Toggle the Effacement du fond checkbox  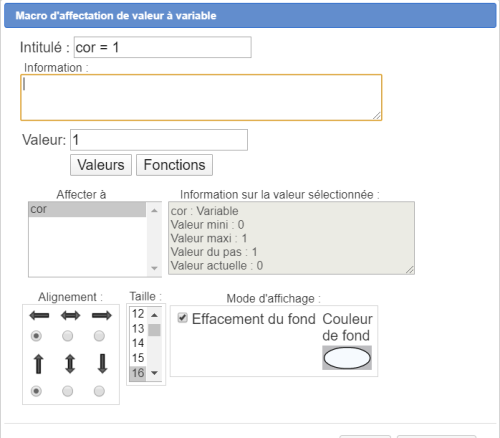[182, 318]
